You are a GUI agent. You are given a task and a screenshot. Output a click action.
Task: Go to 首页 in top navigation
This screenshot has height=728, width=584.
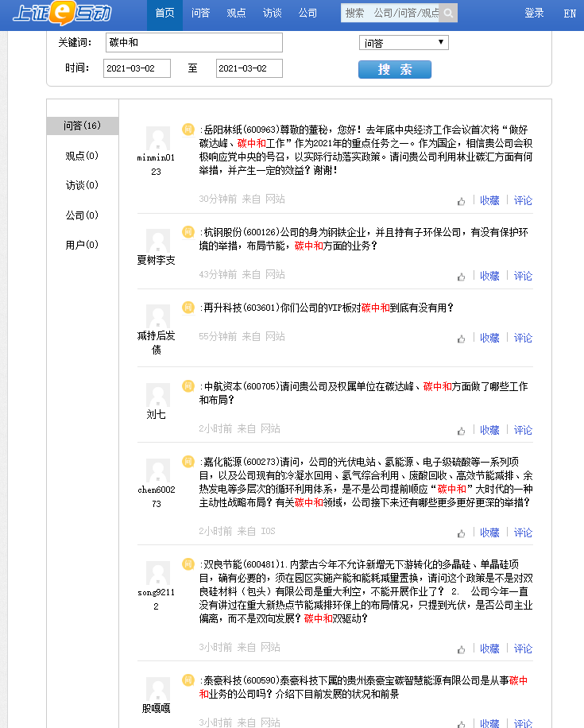tap(164, 13)
